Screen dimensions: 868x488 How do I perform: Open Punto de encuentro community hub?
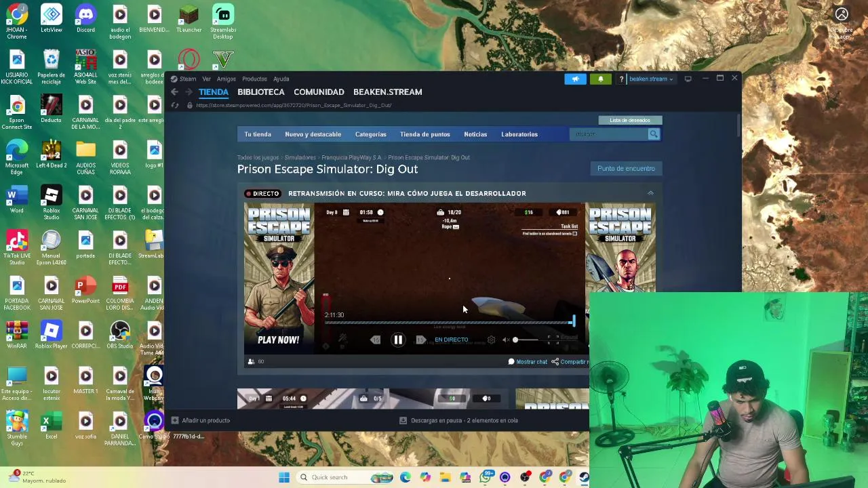click(x=626, y=168)
